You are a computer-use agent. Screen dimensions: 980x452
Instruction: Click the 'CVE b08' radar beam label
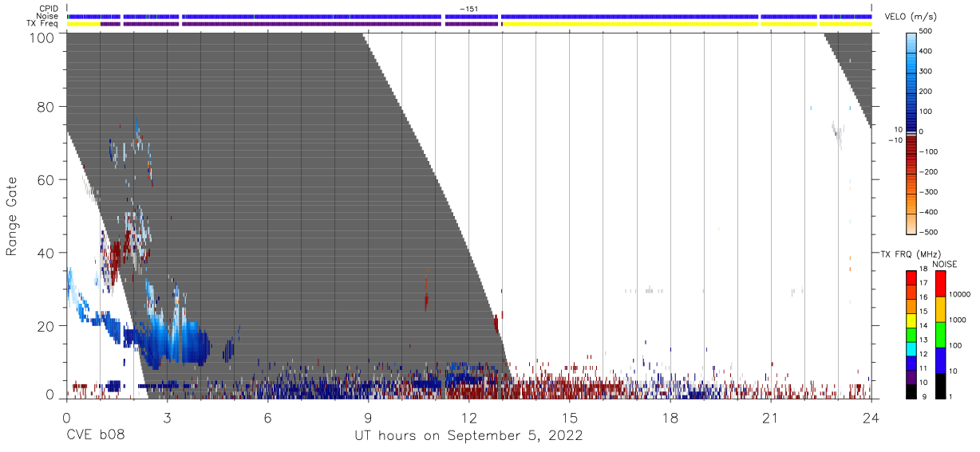point(95,436)
